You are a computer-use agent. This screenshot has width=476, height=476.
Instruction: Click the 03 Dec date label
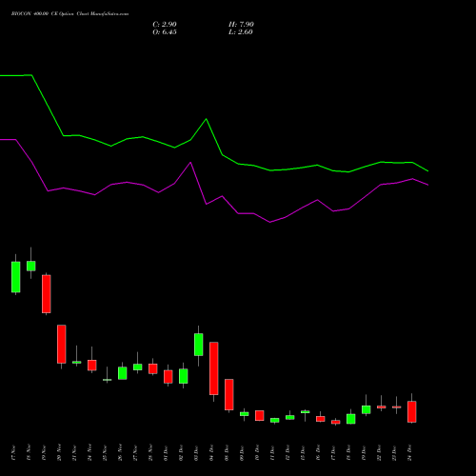tap(196, 453)
